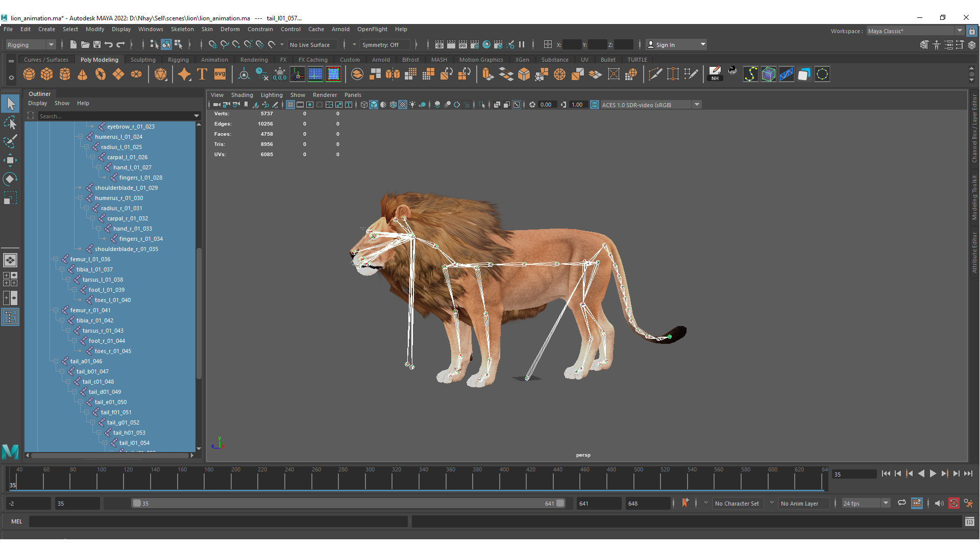Activate the Paint selection tool in the toolbox
Screen dimensions: 980x551
pyautogui.click(x=10, y=141)
